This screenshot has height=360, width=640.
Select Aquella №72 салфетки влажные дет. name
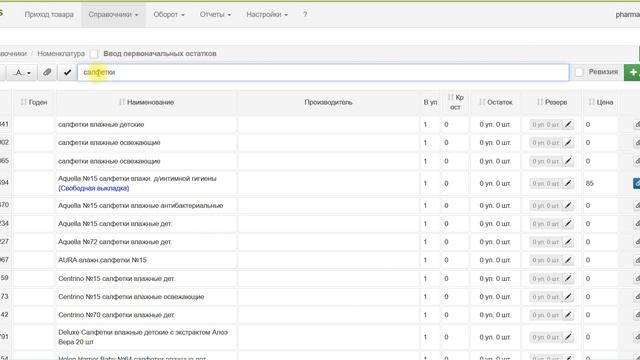[115, 242]
